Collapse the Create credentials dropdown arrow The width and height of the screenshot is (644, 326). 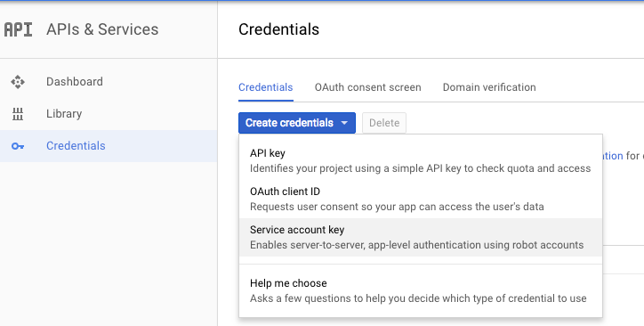[x=344, y=123]
